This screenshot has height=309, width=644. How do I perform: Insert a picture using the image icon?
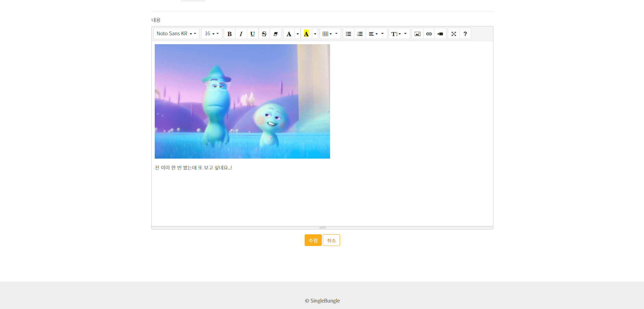tap(417, 34)
